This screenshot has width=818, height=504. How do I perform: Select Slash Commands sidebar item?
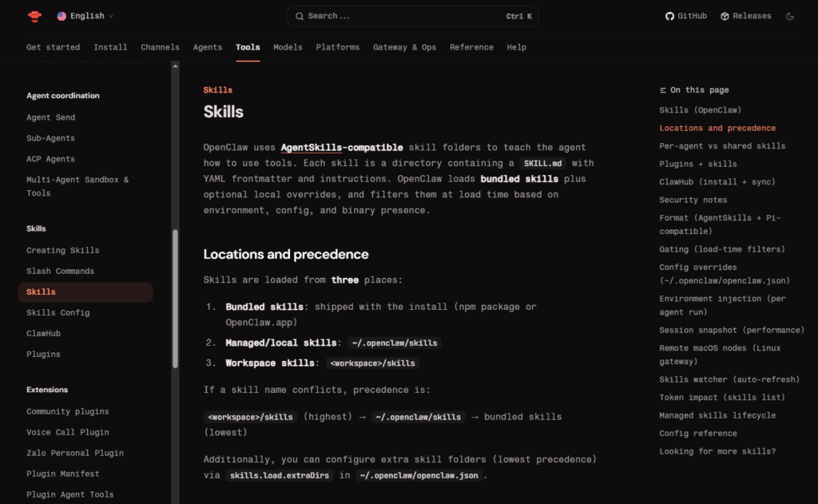[x=60, y=272]
